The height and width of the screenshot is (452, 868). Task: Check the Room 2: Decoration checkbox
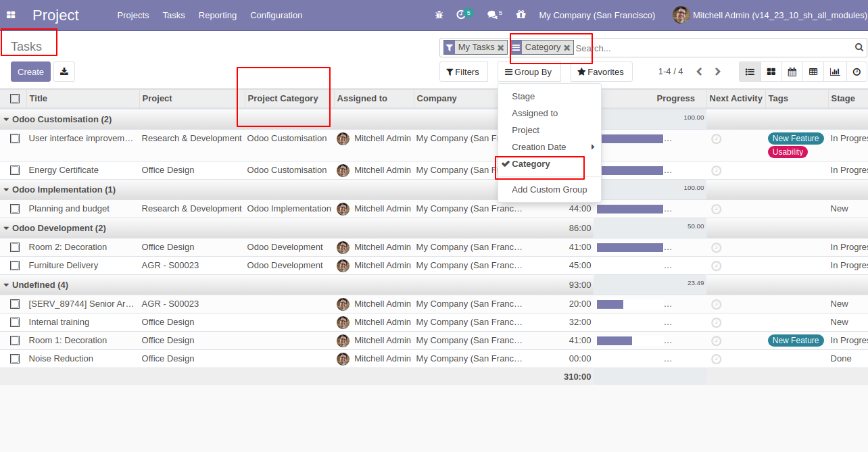point(15,247)
